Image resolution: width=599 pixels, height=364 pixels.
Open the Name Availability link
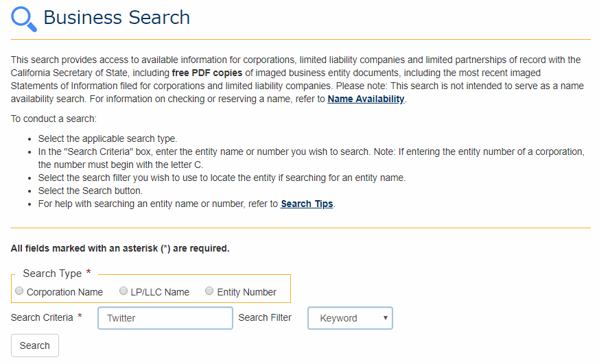pyautogui.click(x=366, y=99)
